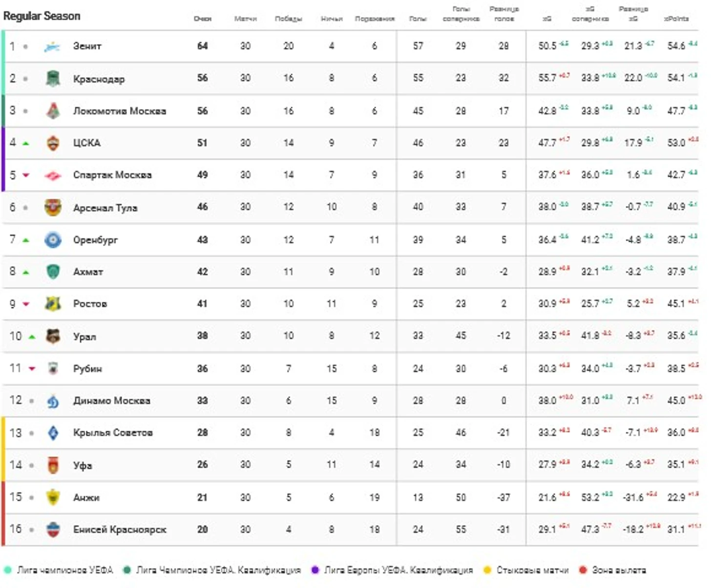Click the Regular Season heading
713x588 pixels.
tap(42, 16)
